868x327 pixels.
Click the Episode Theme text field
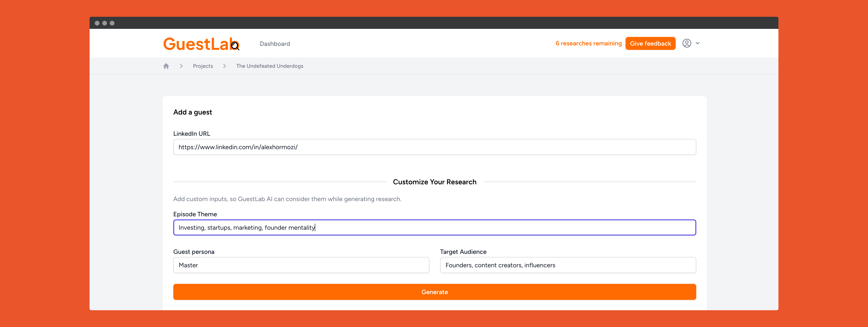pos(434,228)
